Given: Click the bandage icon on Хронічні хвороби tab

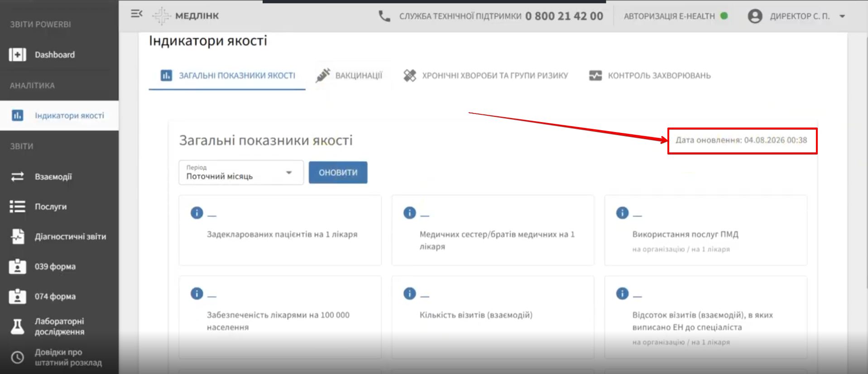Looking at the screenshot, I should pyautogui.click(x=410, y=76).
